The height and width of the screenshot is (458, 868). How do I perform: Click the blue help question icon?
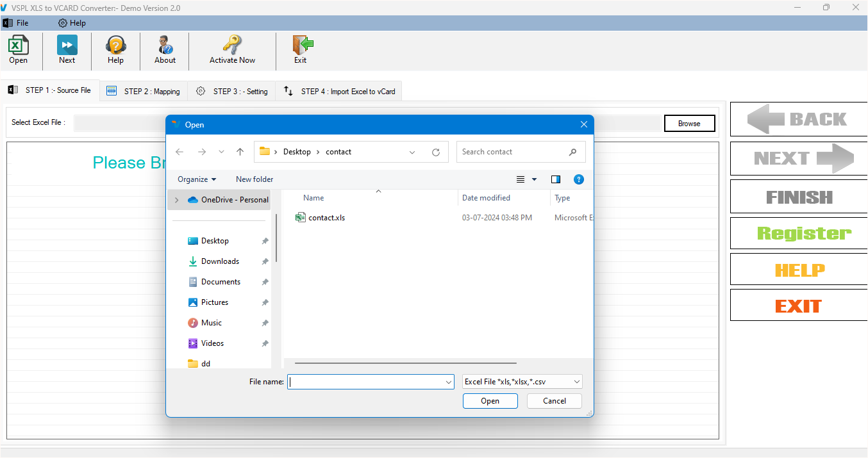[579, 179]
